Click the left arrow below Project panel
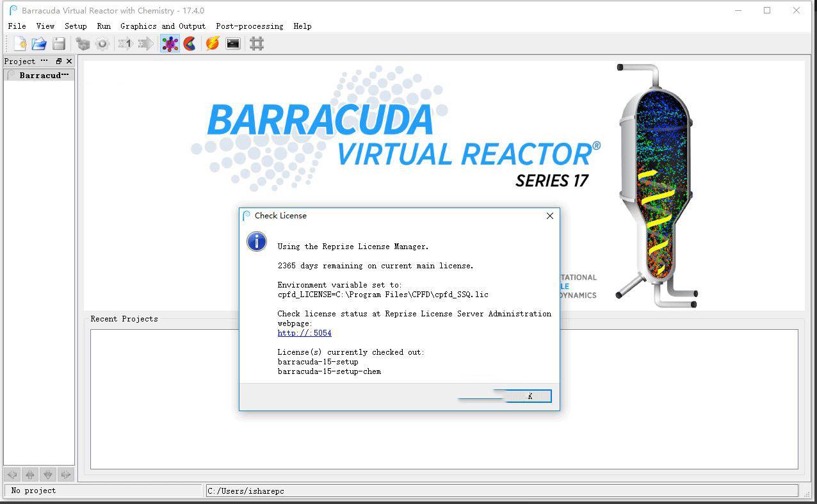 pyautogui.click(x=12, y=475)
